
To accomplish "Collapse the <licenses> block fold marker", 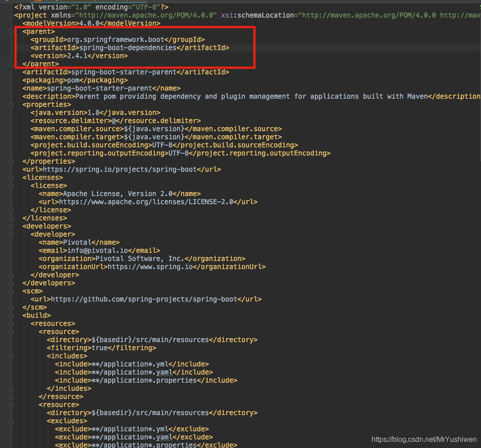I will [11, 178].
